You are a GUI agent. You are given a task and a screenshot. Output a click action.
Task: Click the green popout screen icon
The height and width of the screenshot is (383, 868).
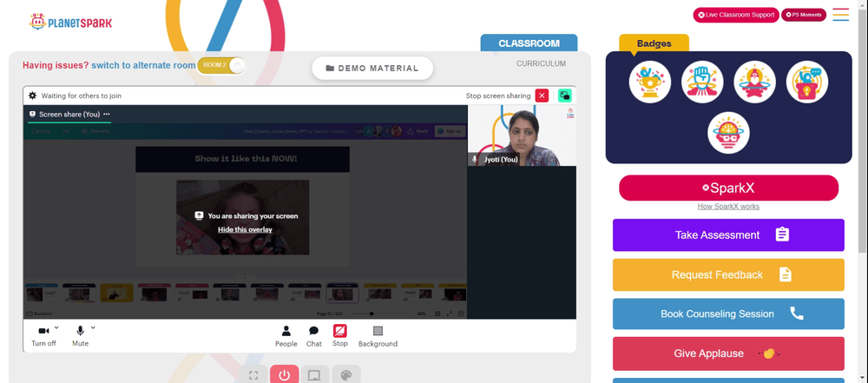(x=565, y=96)
